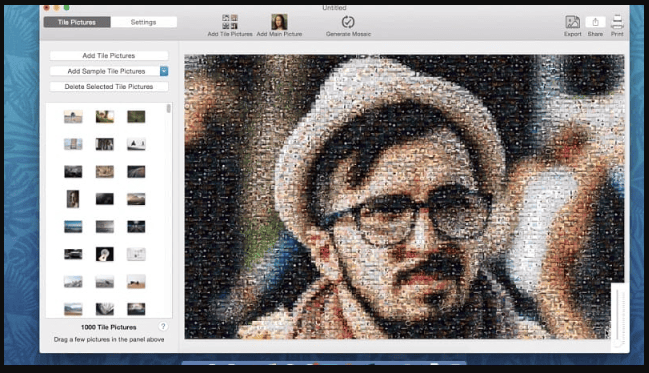Select the guitar on black background thumbnail
Screen dimensions: 649x373
(x=105, y=254)
